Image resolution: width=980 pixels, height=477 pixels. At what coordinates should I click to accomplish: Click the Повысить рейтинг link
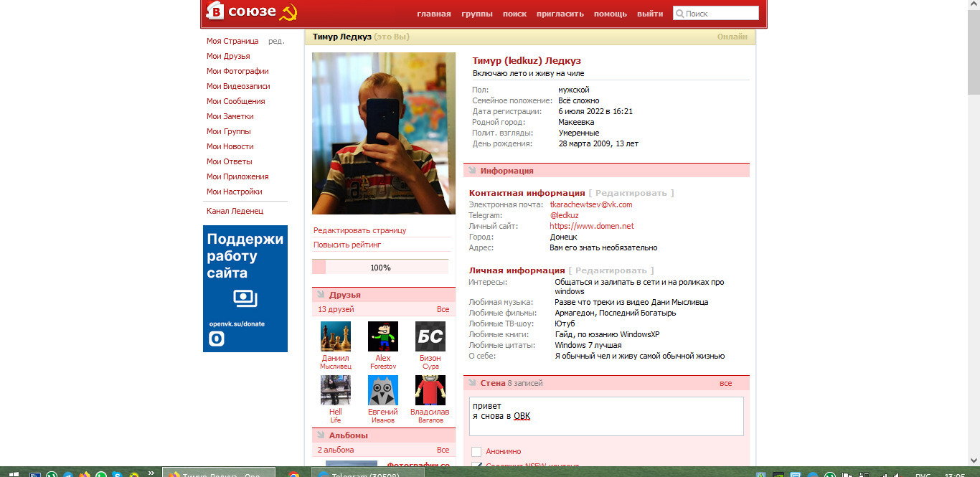(347, 245)
